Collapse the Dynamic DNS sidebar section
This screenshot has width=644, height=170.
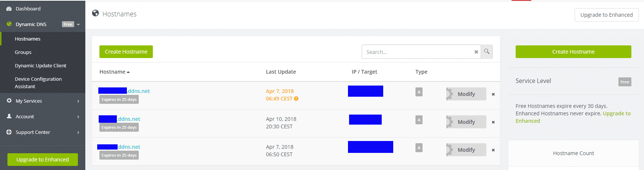(x=78, y=25)
